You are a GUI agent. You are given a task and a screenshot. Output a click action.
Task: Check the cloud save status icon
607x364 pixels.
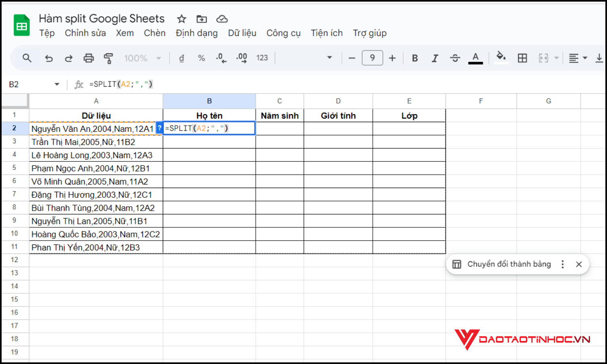222,19
